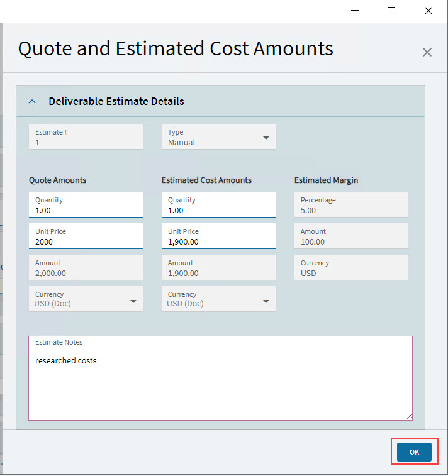The image size is (448, 476).
Task: Click the Estimated Margin Percentage field
Action: pos(351,204)
